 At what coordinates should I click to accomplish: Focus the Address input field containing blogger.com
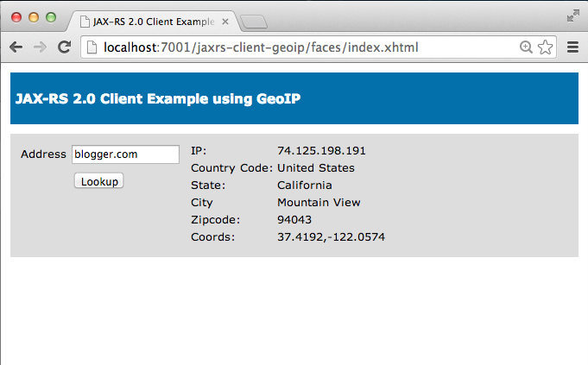click(x=125, y=154)
